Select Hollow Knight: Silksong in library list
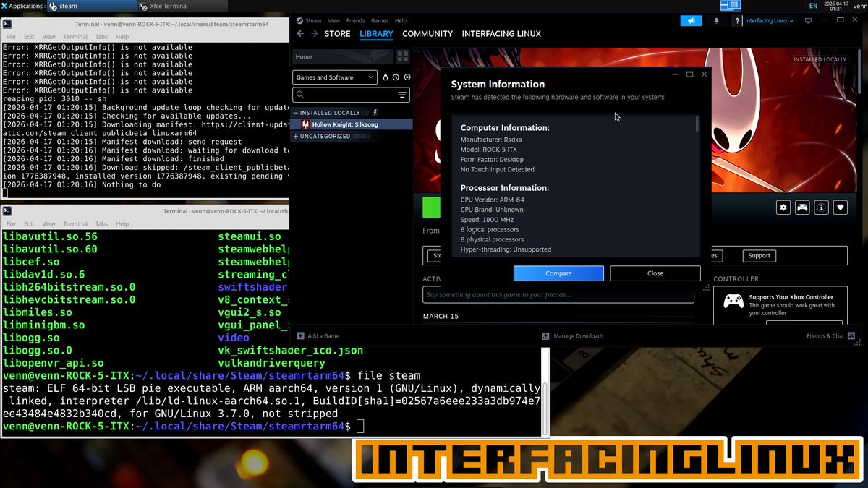 point(352,124)
